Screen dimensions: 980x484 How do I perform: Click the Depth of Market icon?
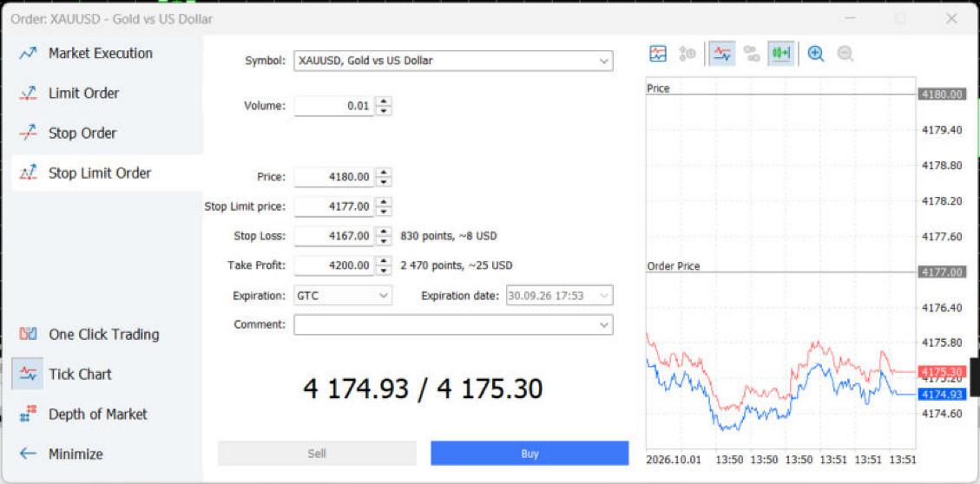click(28, 414)
